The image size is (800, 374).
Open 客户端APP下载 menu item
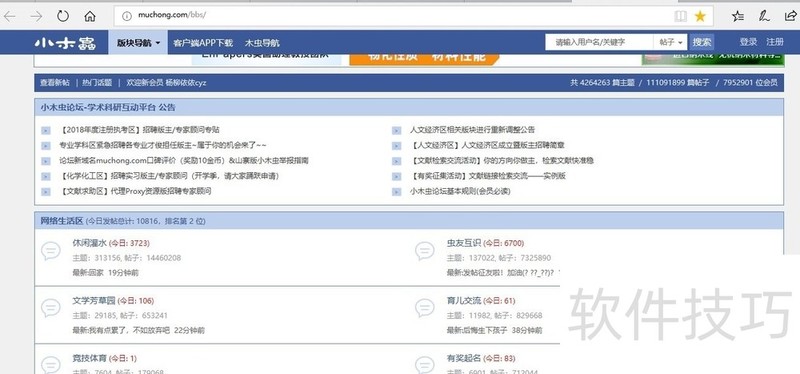click(x=203, y=43)
